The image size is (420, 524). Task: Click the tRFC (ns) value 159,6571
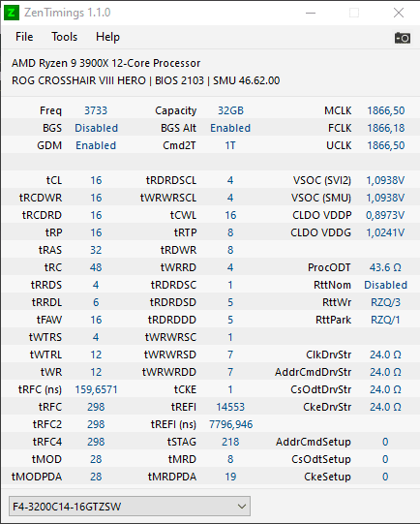(x=96, y=389)
